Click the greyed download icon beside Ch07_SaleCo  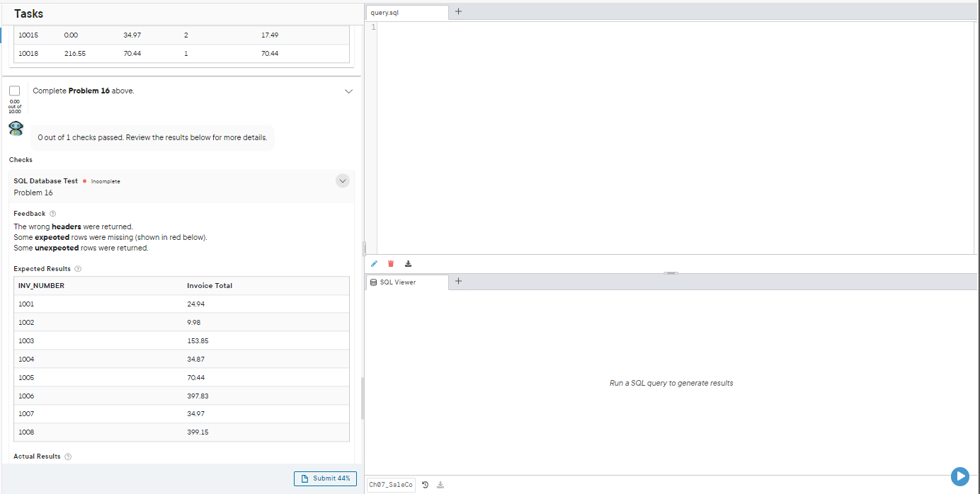440,485
